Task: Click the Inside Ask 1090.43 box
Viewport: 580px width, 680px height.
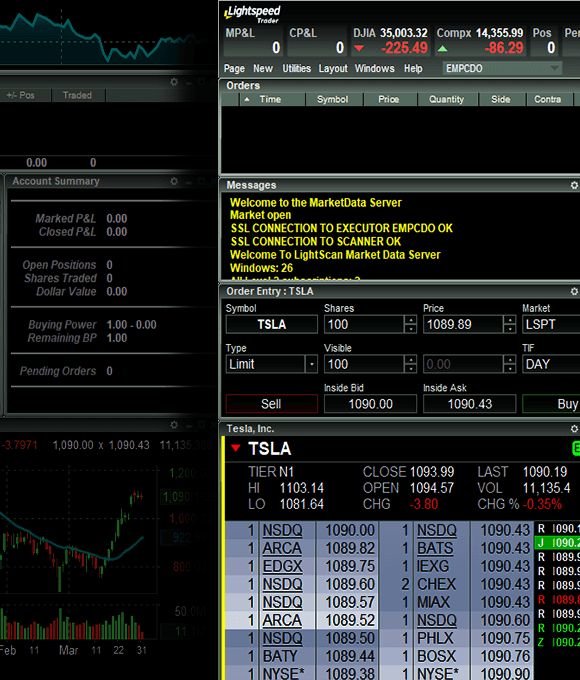Action: tap(470, 404)
